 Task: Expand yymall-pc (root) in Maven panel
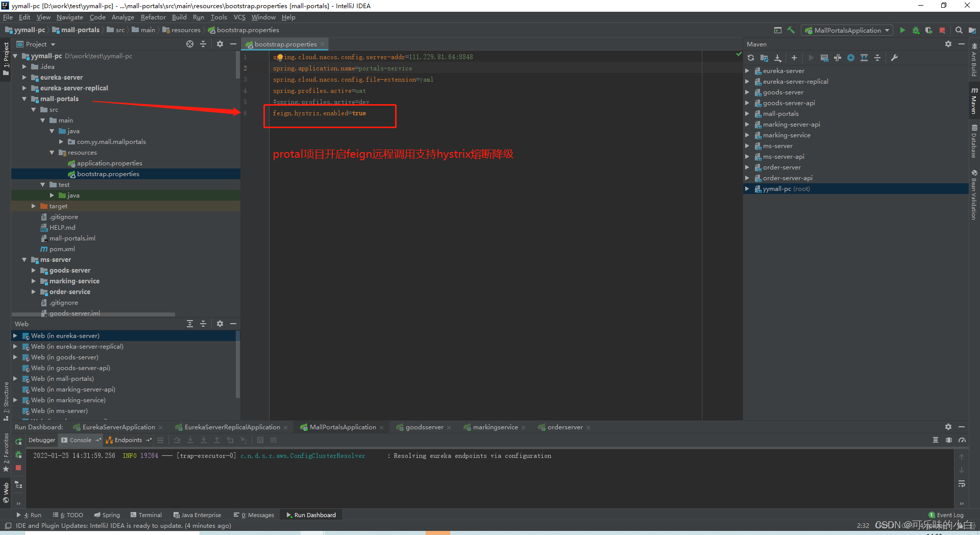[x=747, y=189]
